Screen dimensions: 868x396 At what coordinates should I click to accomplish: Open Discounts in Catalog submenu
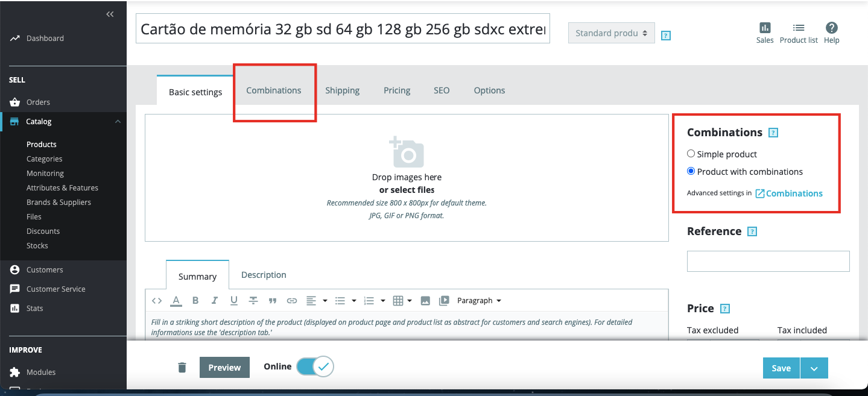(43, 231)
